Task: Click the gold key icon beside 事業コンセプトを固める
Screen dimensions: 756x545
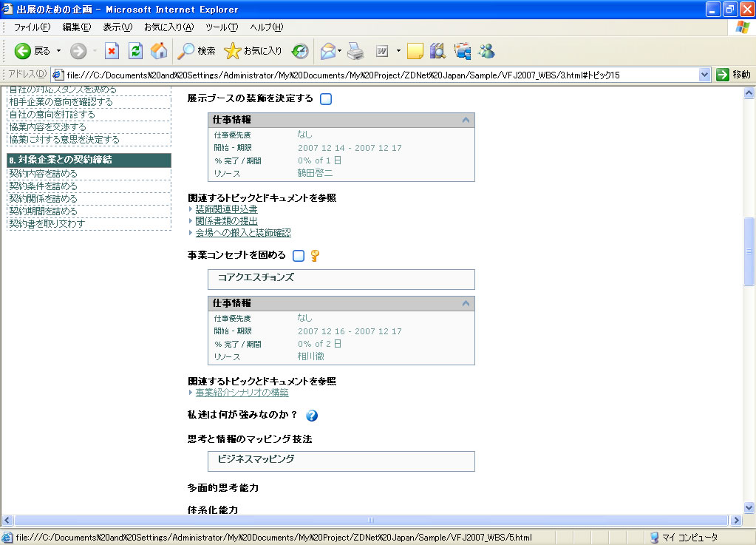Action: pos(315,256)
